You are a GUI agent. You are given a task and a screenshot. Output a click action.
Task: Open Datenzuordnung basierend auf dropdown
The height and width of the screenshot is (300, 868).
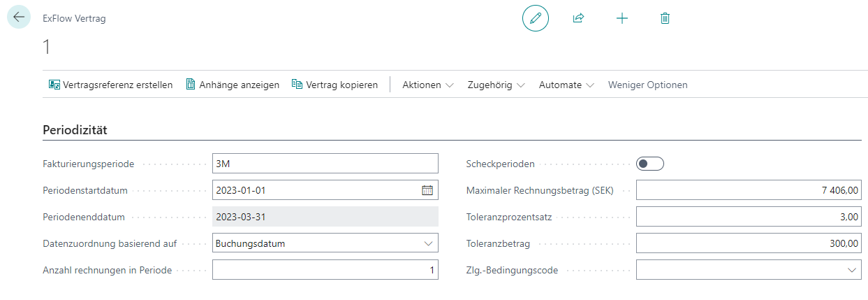pos(427,243)
